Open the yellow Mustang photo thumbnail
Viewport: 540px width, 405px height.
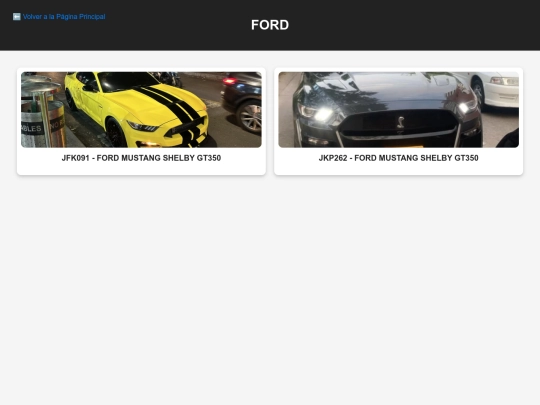pos(141,110)
